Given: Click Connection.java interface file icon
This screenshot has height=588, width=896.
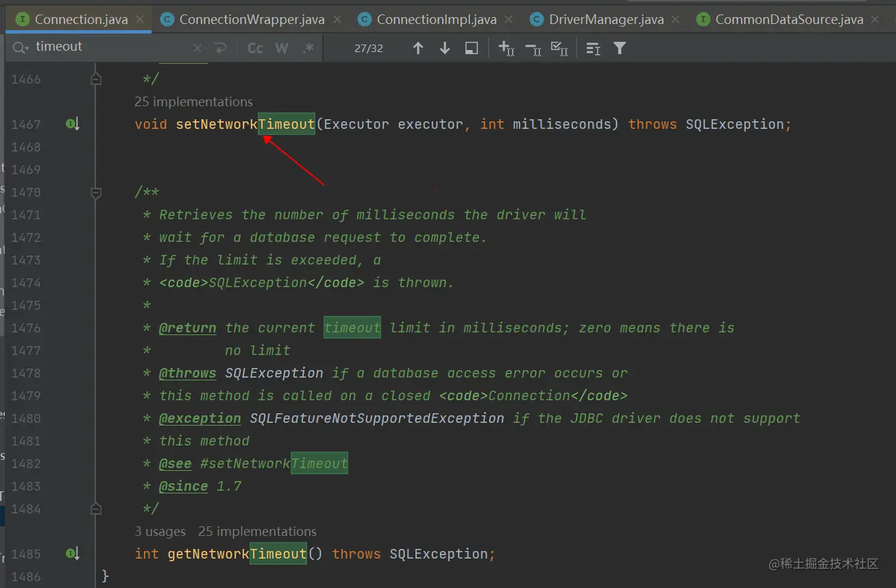Looking at the screenshot, I should pyautogui.click(x=23, y=19).
